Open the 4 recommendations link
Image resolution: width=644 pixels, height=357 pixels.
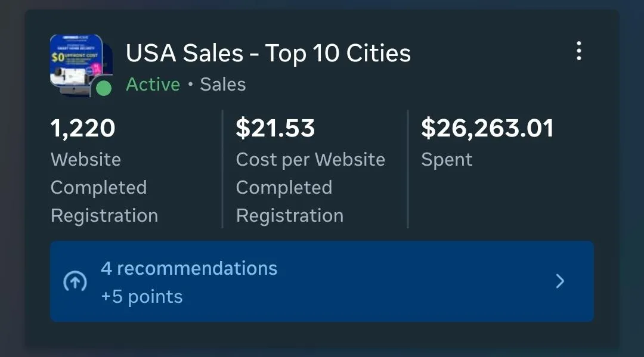[x=188, y=268]
